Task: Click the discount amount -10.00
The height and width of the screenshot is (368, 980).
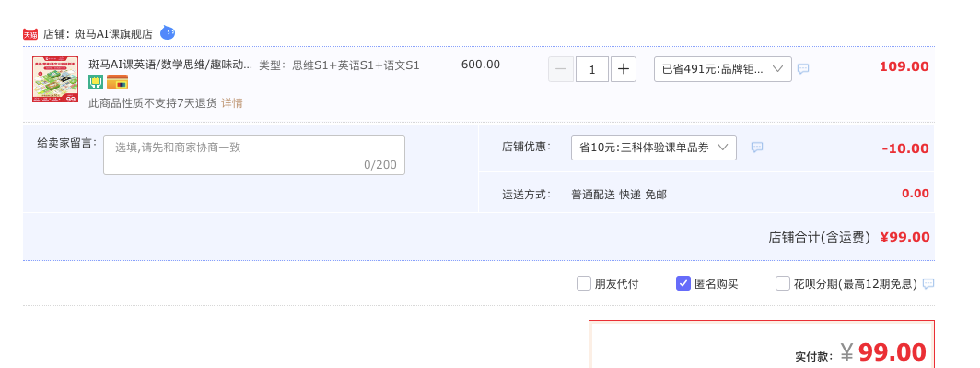Action: pos(905,149)
